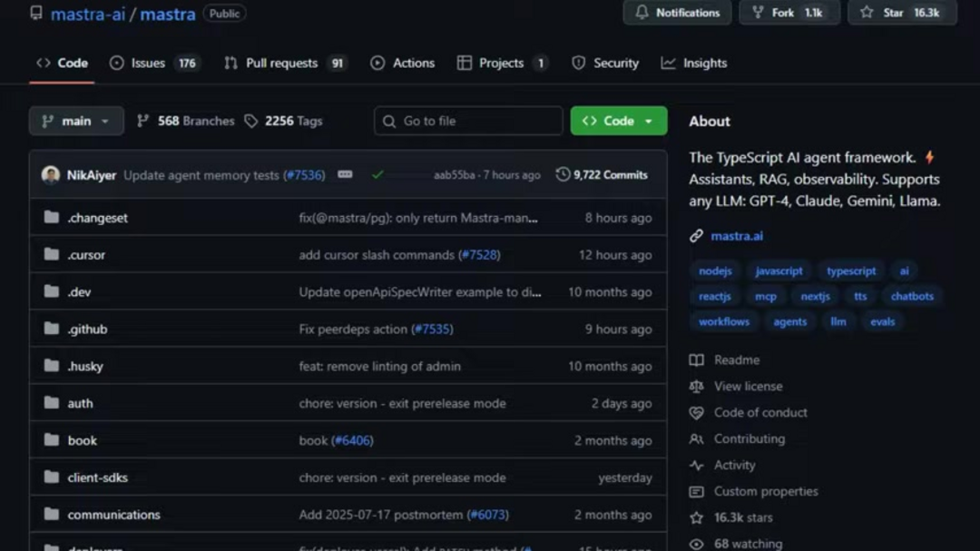Click the Go to file search field

point(468,121)
